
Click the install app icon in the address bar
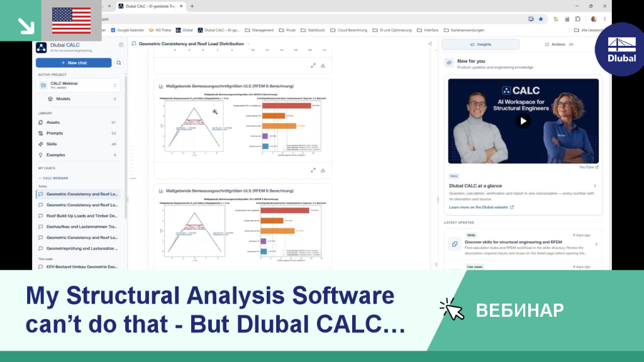point(531,19)
